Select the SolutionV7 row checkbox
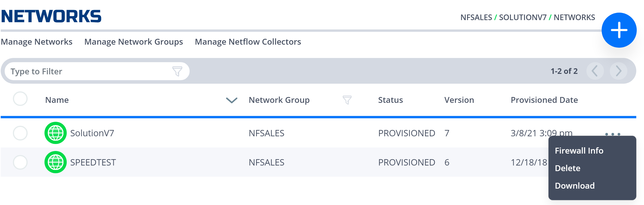 tap(20, 133)
